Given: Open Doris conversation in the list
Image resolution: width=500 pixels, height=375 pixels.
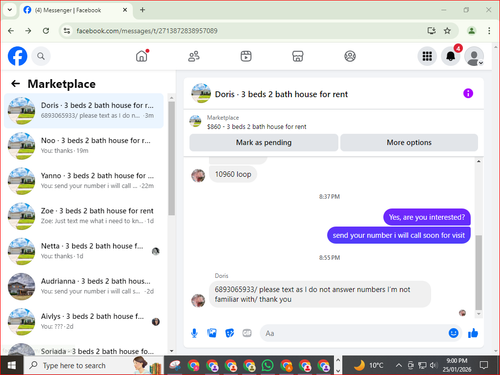Looking at the screenshot, I should click(84, 111).
